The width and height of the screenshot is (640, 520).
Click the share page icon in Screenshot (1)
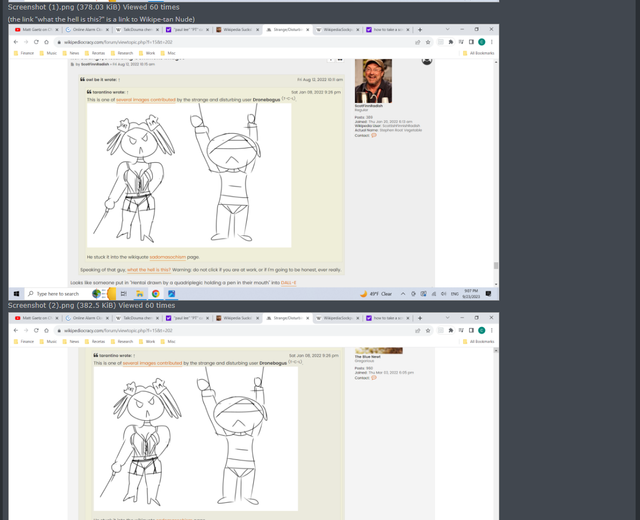tap(418, 42)
